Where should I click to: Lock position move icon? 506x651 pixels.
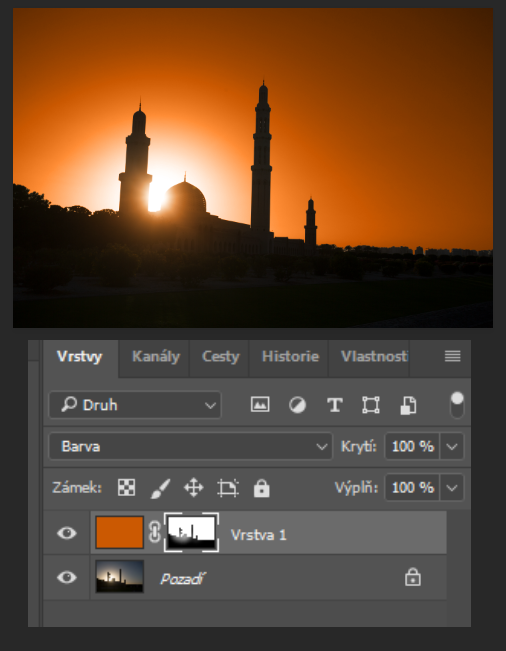point(193,488)
